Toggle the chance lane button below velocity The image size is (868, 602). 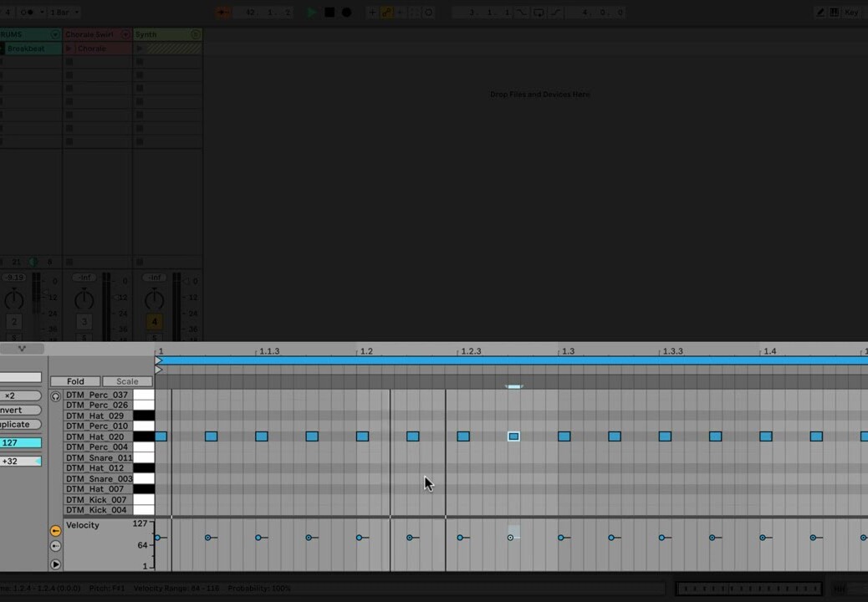pyautogui.click(x=55, y=546)
